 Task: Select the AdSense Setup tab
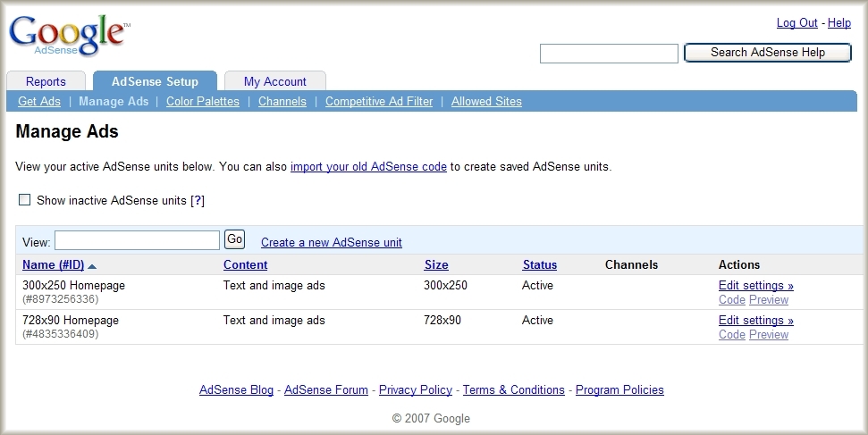click(155, 81)
